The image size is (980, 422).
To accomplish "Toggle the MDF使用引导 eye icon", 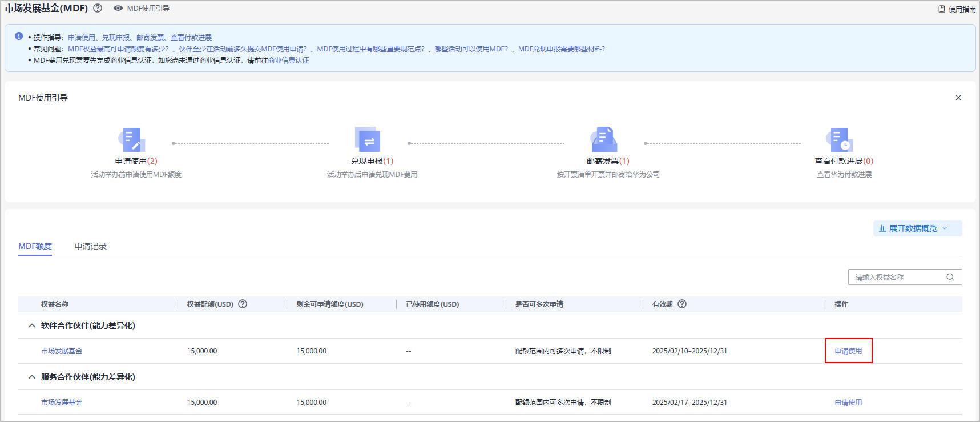I will (x=118, y=9).
